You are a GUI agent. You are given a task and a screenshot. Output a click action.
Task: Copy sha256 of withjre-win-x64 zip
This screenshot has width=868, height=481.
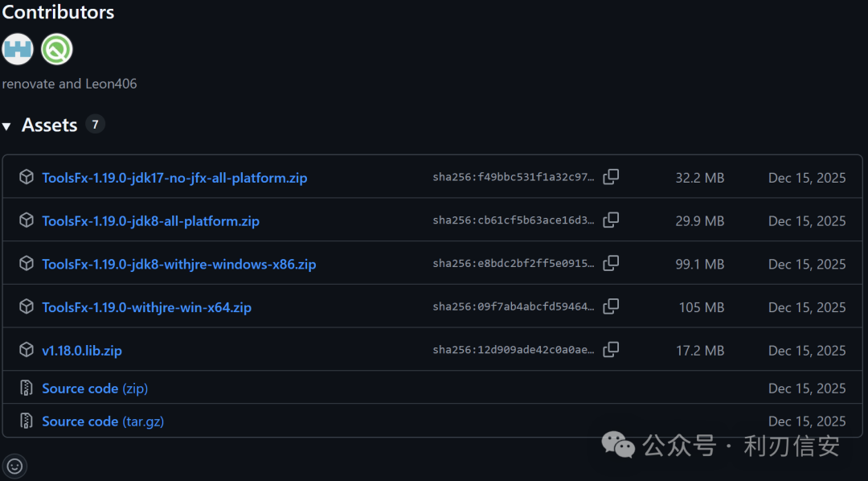(611, 306)
